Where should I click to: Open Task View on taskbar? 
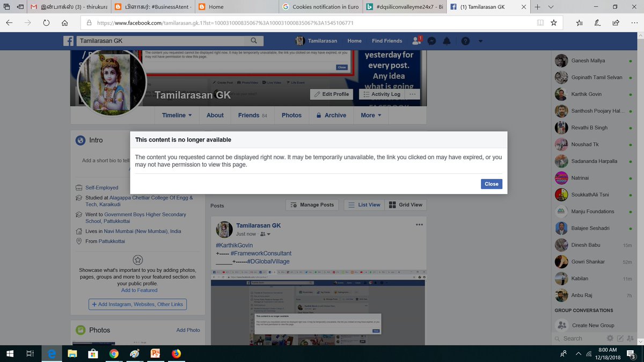31,353
